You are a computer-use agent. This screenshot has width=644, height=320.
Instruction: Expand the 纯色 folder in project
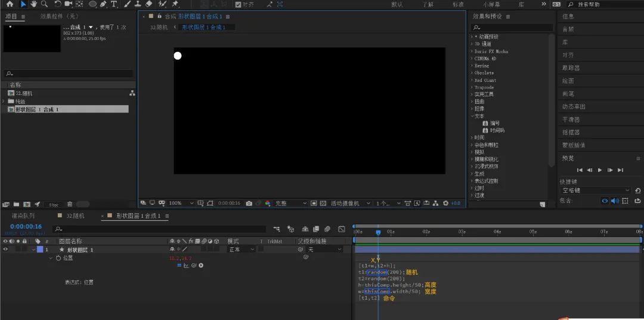[4, 101]
